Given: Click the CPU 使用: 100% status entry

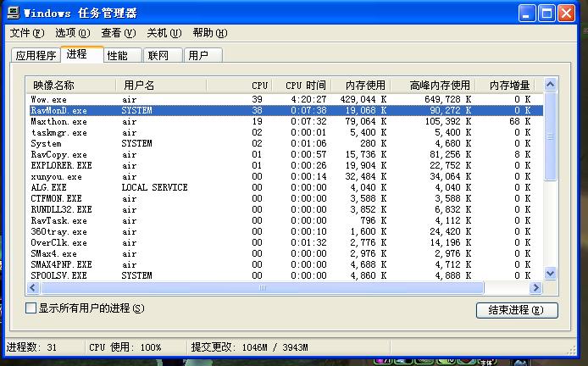Looking at the screenshot, I should [125, 347].
